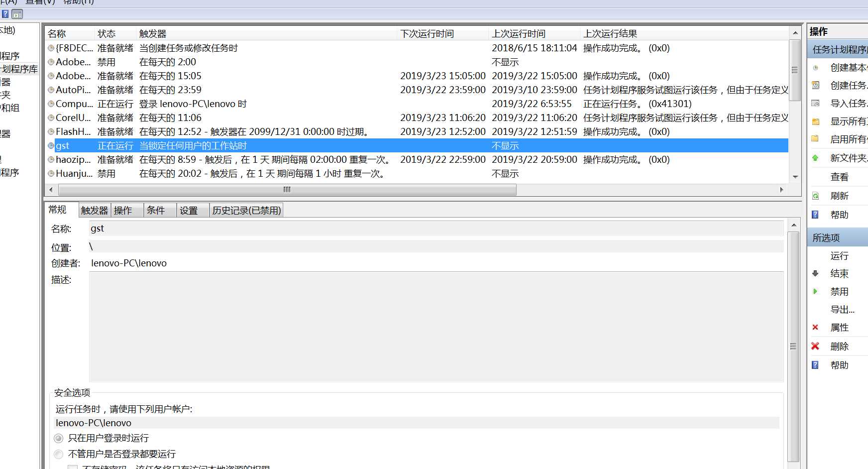The image size is (868, 469).
Task: Click the 创建任务 action
Action: point(849,86)
